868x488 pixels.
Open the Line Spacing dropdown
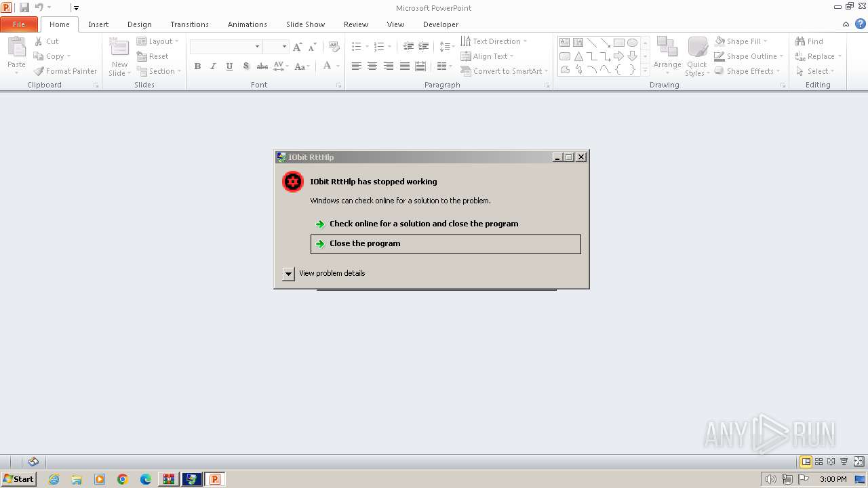pos(447,47)
